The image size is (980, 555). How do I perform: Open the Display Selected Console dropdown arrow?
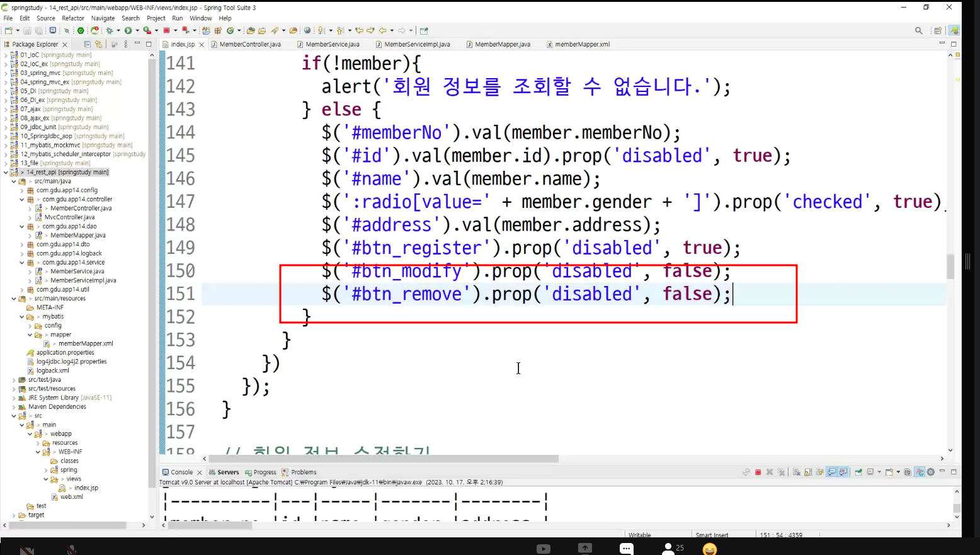click(879, 472)
